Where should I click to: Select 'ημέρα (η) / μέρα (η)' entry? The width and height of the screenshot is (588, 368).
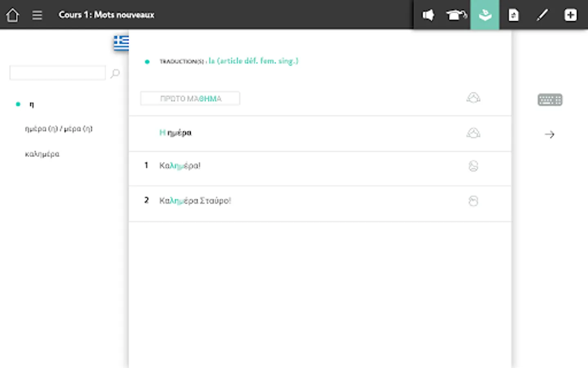click(59, 129)
